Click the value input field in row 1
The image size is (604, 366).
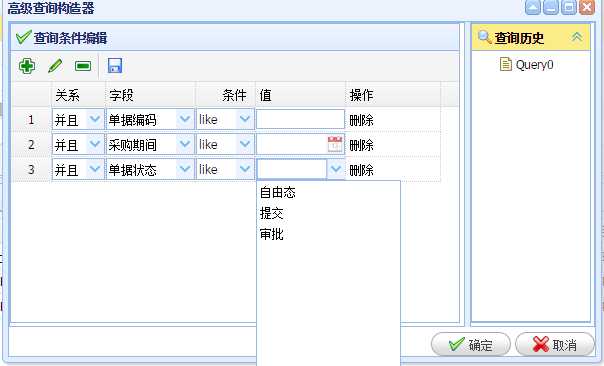tap(300, 119)
